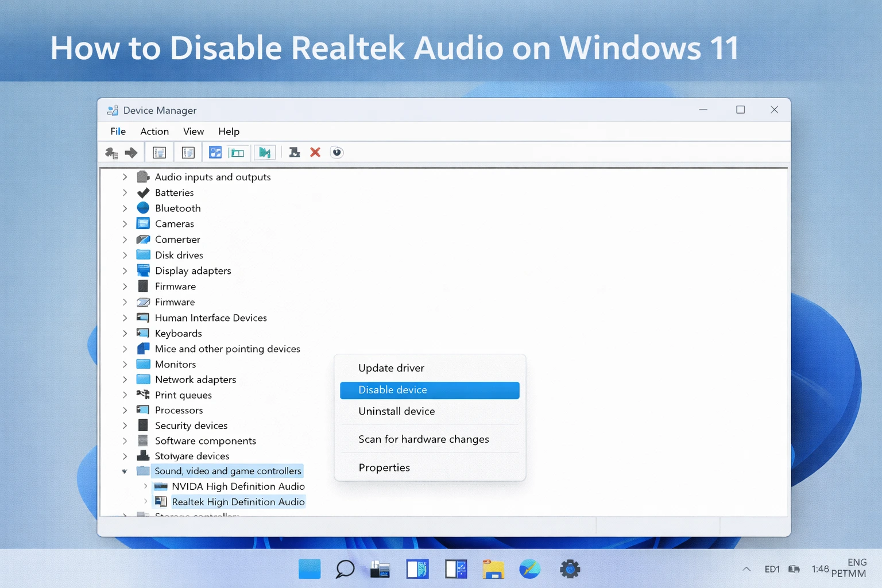Select Realtek High Definition Audio device
The height and width of the screenshot is (588, 882).
coord(238,501)
